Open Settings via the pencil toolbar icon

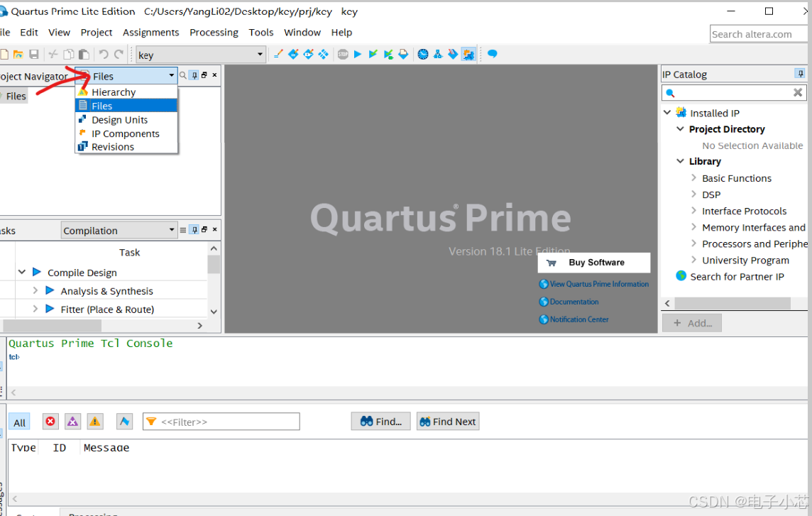(278, 54)
